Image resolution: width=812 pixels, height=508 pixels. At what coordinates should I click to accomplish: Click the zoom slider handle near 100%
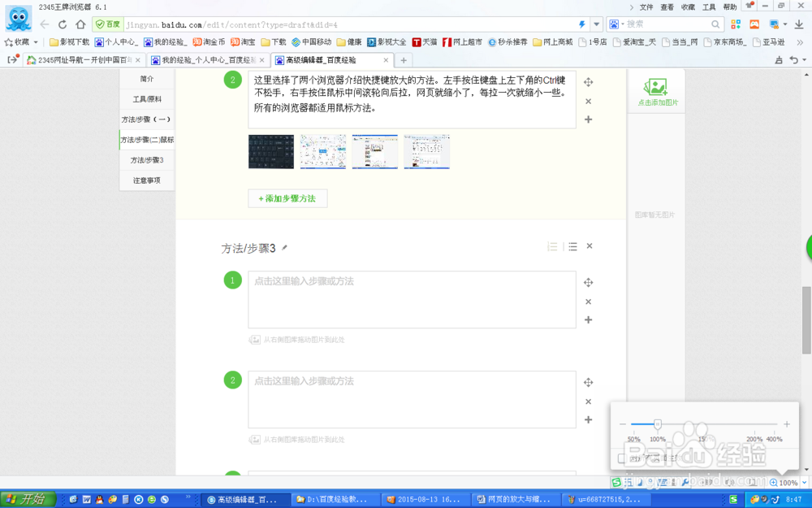(x=658, y=423)
